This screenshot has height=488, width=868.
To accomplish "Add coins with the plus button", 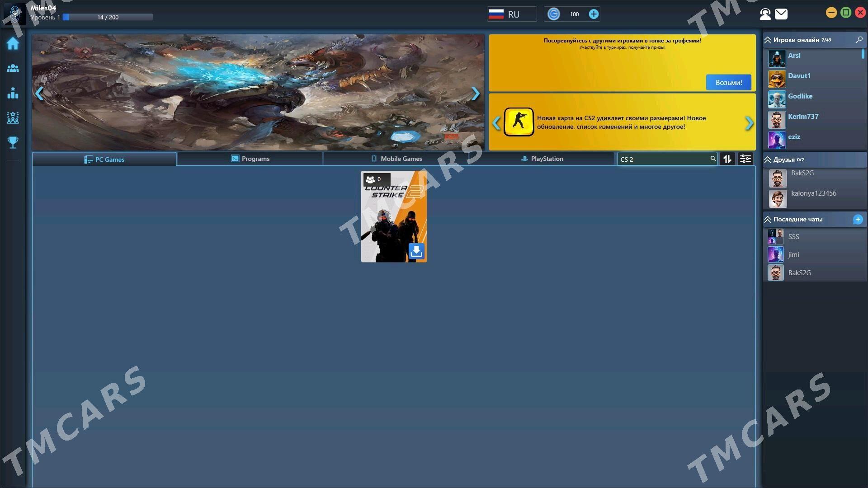I will coord(594,14).
